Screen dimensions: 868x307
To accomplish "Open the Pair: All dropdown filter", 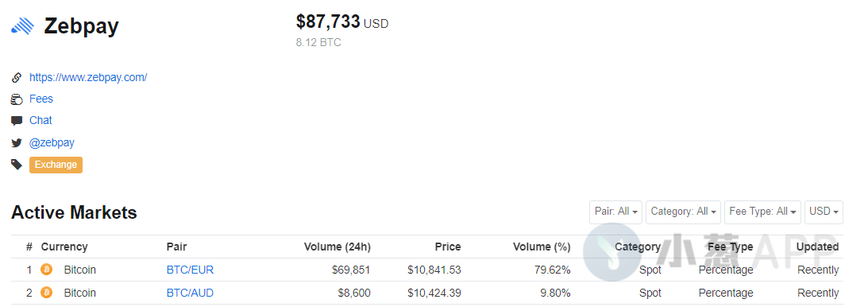I will pyautogui.click(x=615, y=212).
